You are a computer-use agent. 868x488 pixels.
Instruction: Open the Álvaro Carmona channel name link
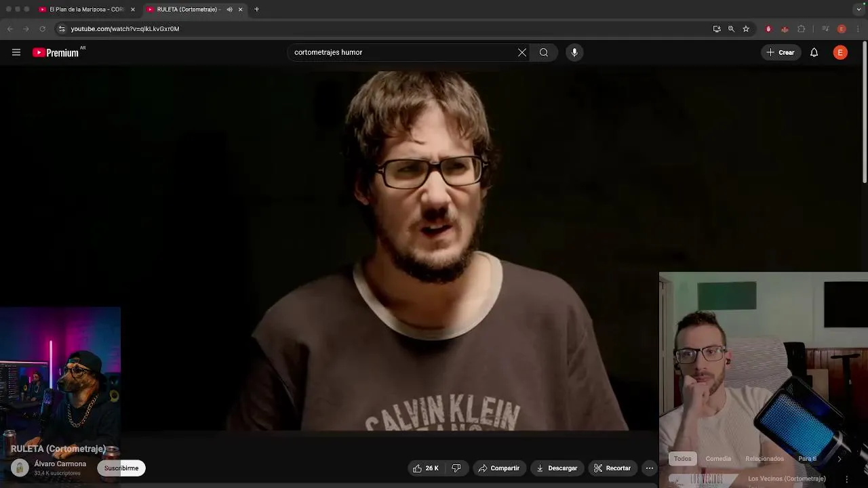coord(60,464)
